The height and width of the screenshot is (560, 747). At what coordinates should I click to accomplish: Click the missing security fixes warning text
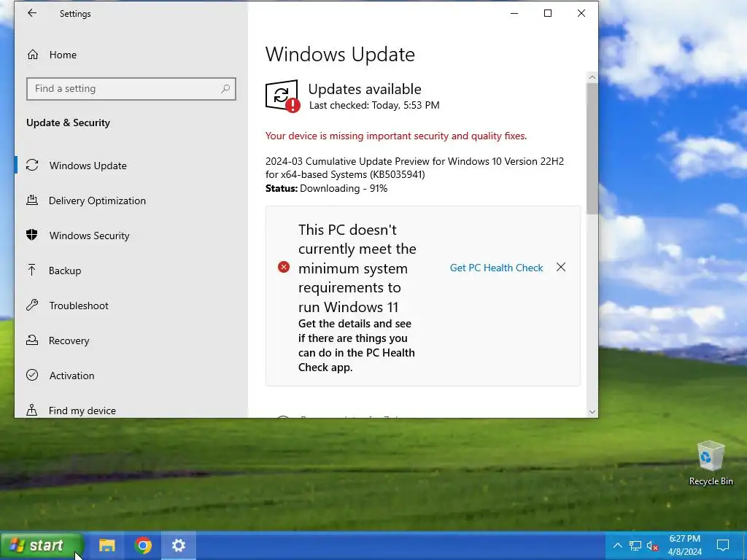[x=396, y=136]
